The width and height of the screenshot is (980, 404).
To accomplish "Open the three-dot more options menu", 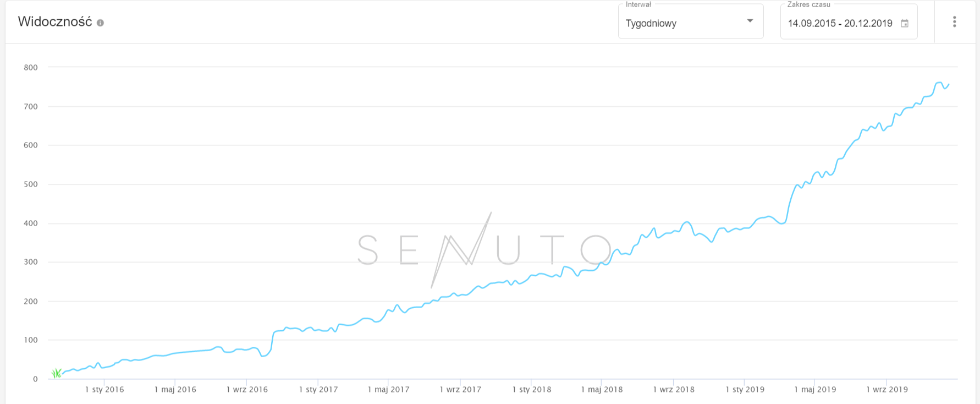I will (x=954, y=21).
